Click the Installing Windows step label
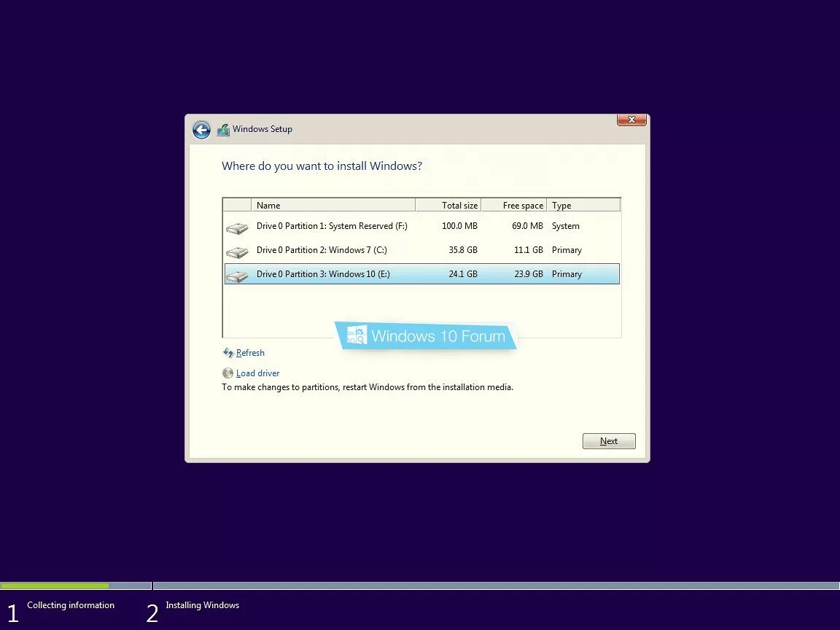The image size is (840, 630). coord(203,604)
